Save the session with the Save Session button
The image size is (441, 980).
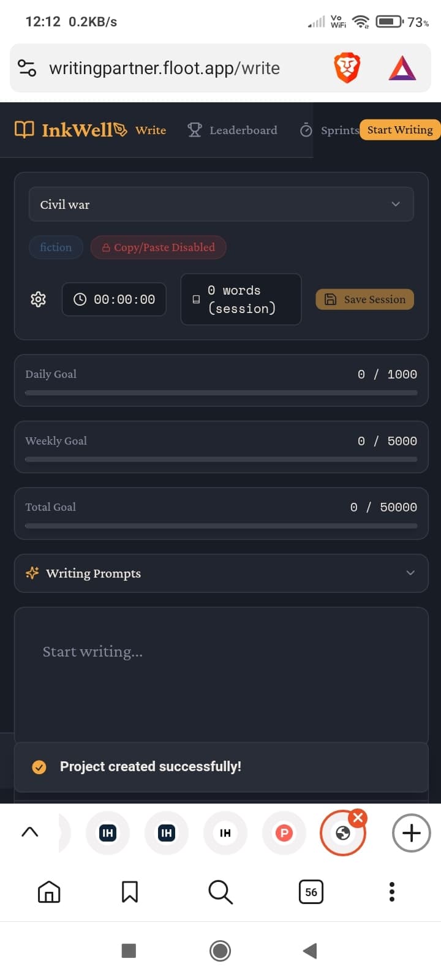[364, 300]
